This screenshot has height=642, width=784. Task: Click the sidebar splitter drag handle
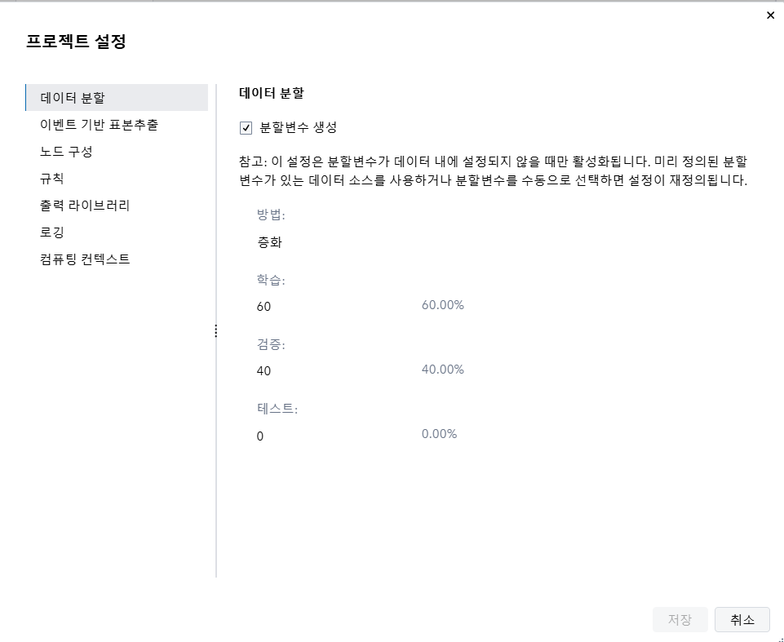tap(216, 331)
